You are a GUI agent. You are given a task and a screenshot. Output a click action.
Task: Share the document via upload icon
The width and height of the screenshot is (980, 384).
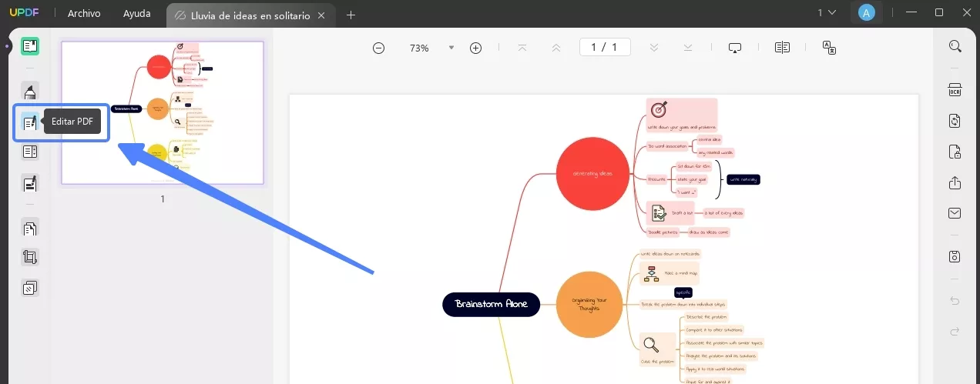click(955, 182)
